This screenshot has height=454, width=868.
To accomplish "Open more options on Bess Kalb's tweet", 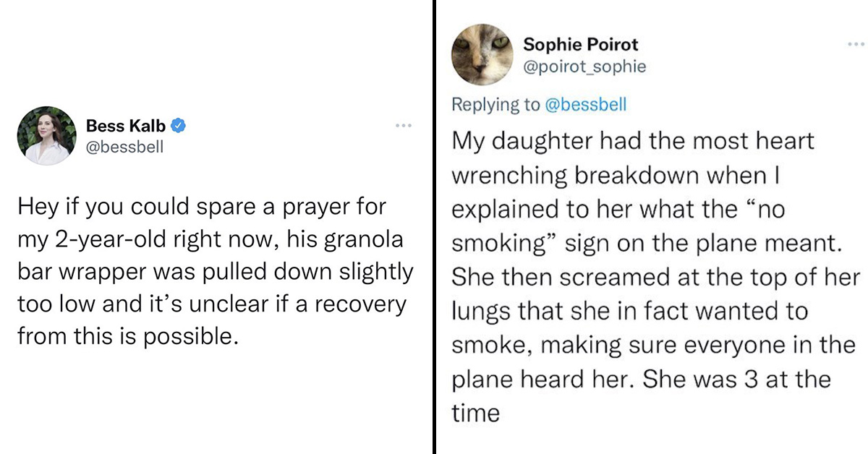I will click(403, 127).
